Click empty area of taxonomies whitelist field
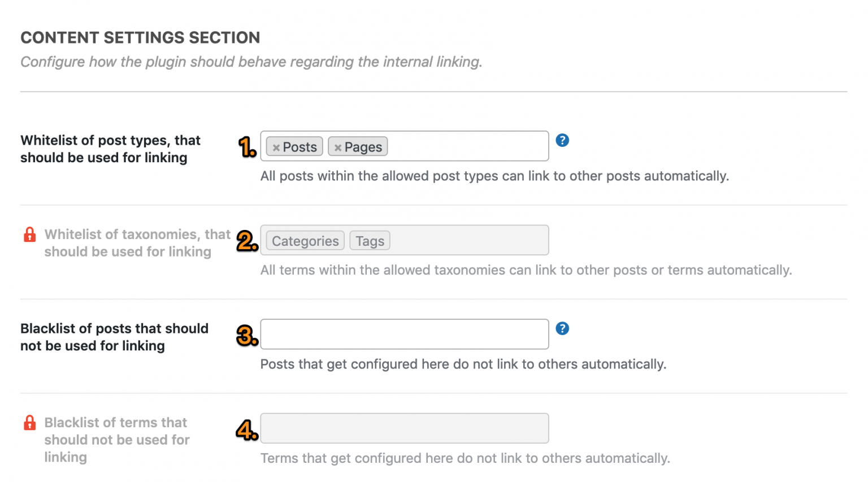 tap(468, 240)
